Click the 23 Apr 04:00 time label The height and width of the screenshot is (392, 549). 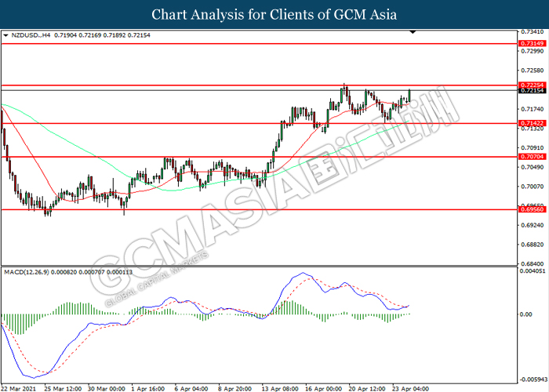click(410, 389)
